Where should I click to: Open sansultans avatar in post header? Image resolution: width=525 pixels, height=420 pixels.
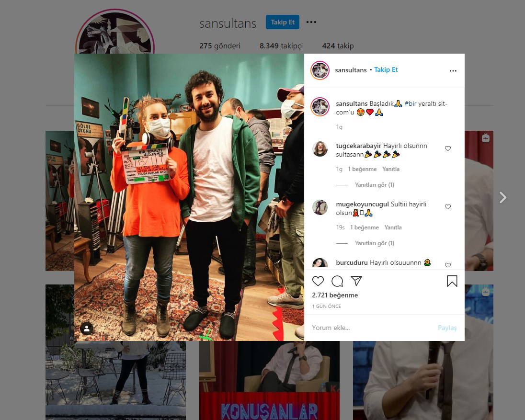coord(320,70)
